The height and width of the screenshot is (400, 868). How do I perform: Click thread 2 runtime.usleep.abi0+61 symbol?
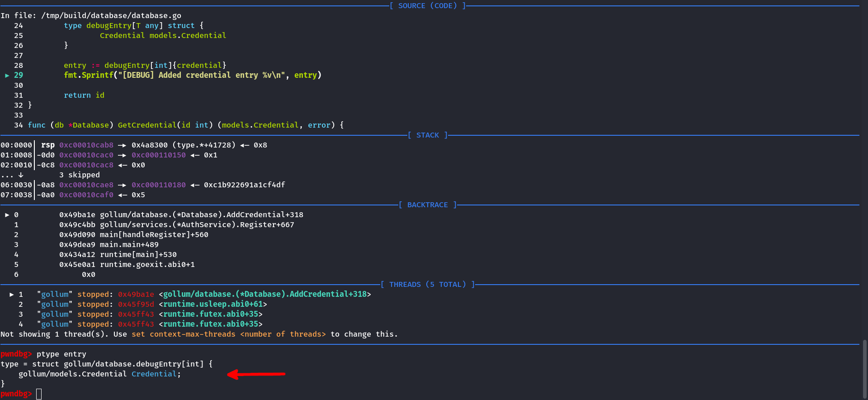pyautogui.click(x=213, y=305)
